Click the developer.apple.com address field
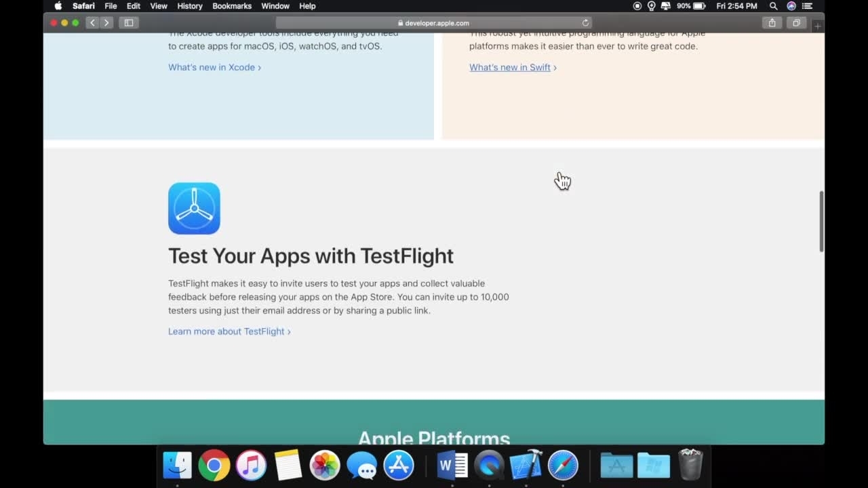The height and width of the screenshot is (488, 868). point(434,23)
